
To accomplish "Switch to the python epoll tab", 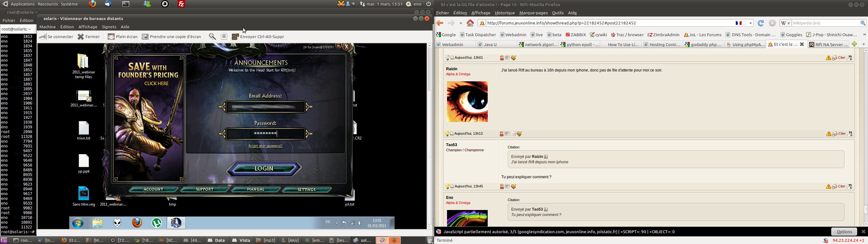I will click(x=580, y=44).
